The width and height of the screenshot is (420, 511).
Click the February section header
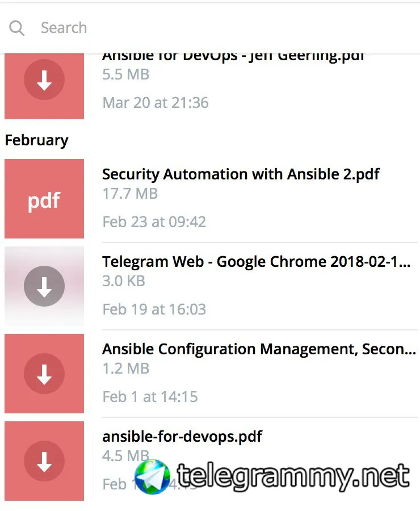click(x=37, y=140)
